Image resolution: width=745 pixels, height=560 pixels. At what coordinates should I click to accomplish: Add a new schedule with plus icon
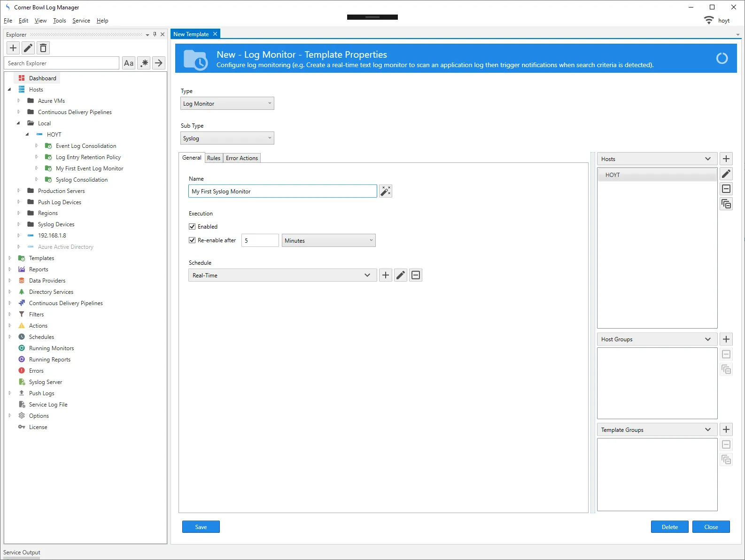pos(386,275)
